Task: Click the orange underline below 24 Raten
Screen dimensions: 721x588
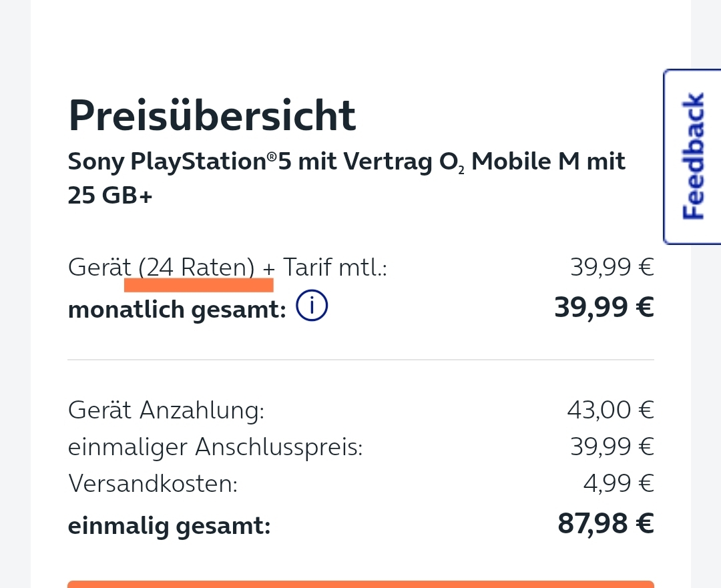Action: [199, 285]
